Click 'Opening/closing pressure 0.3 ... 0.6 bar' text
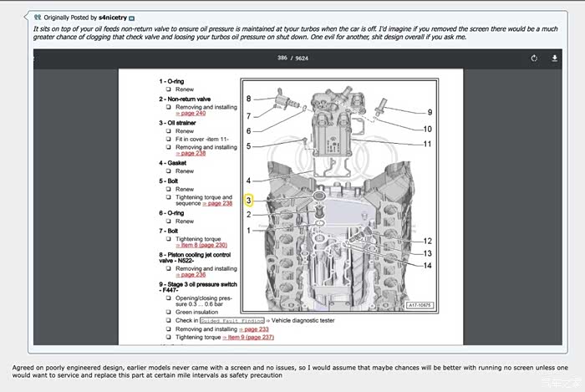The image size is (585, 392). click(x=204, y=301)
